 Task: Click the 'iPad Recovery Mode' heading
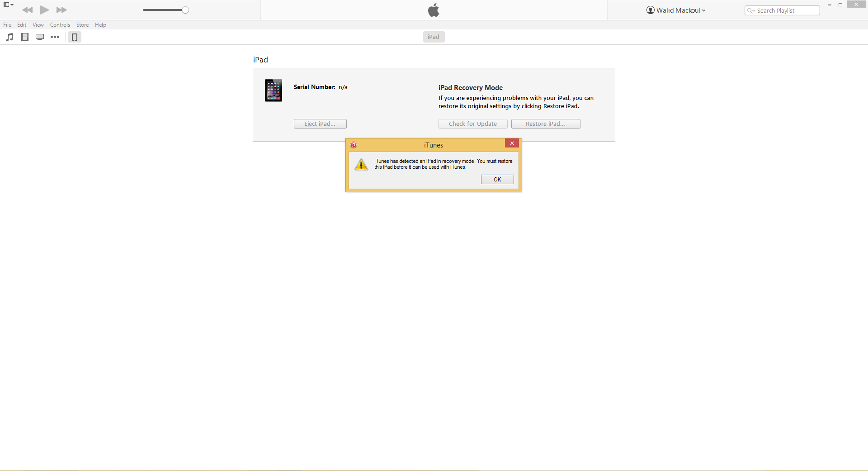[x=471, y=88]
